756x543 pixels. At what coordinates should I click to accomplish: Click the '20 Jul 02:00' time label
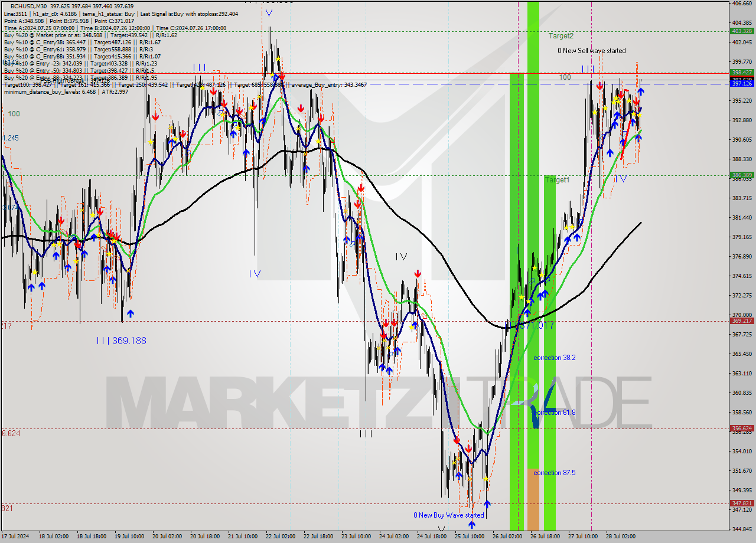click(167, 537)
